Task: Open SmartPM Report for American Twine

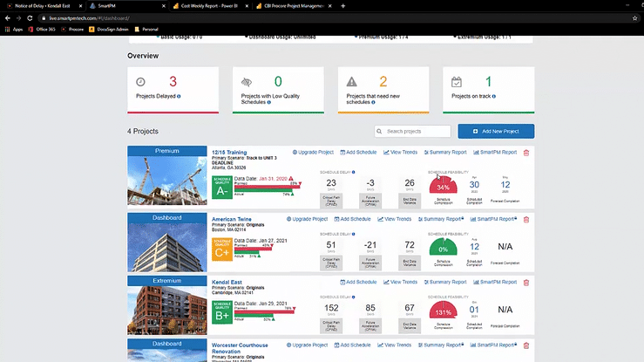Action: [x=494, y=219]
